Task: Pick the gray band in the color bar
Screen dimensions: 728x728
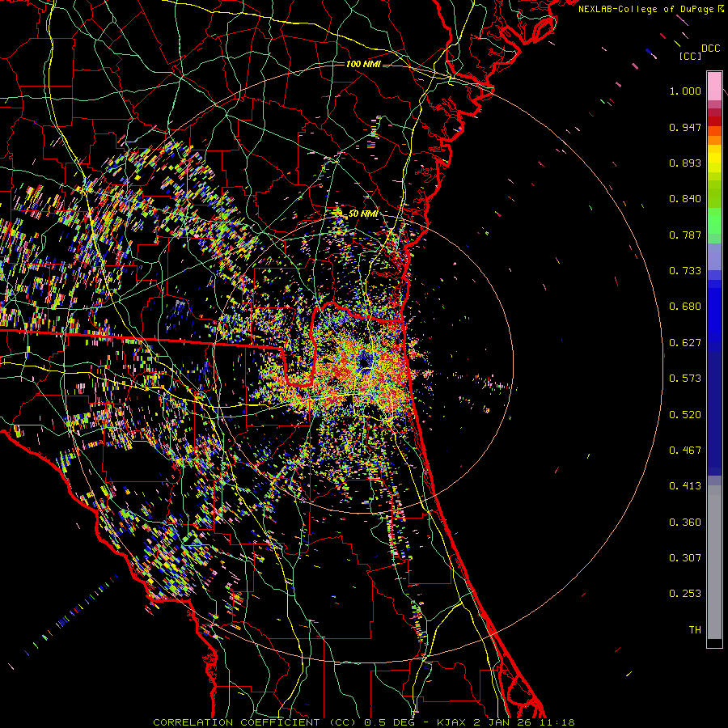Action: pos(714,562)
